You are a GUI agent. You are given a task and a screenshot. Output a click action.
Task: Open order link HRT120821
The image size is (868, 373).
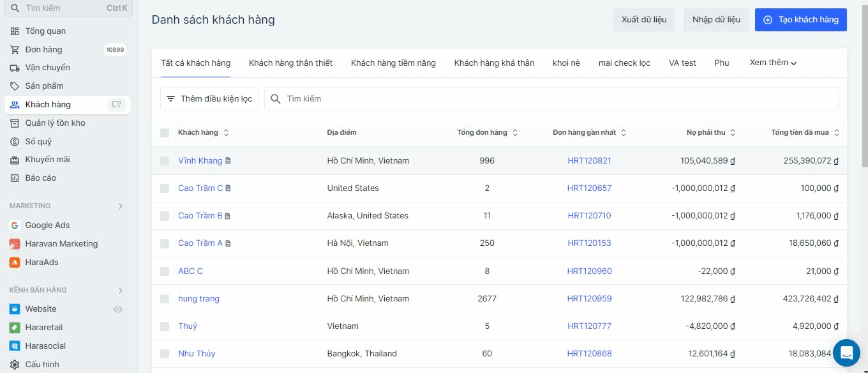[589, 161]
